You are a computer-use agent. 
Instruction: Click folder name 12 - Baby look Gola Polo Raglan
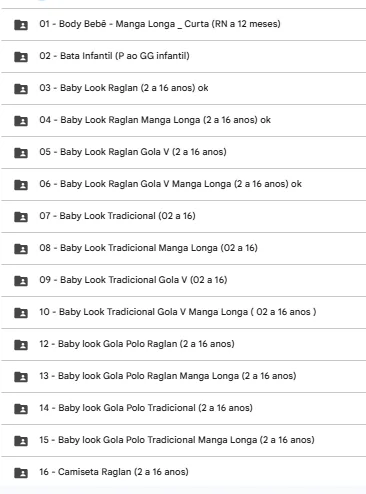[x=137, y=344]
